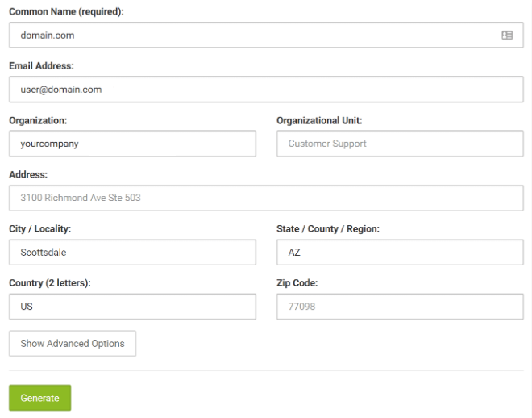
Task: Click the Common Name (required) label
Action: pos(66,11)
